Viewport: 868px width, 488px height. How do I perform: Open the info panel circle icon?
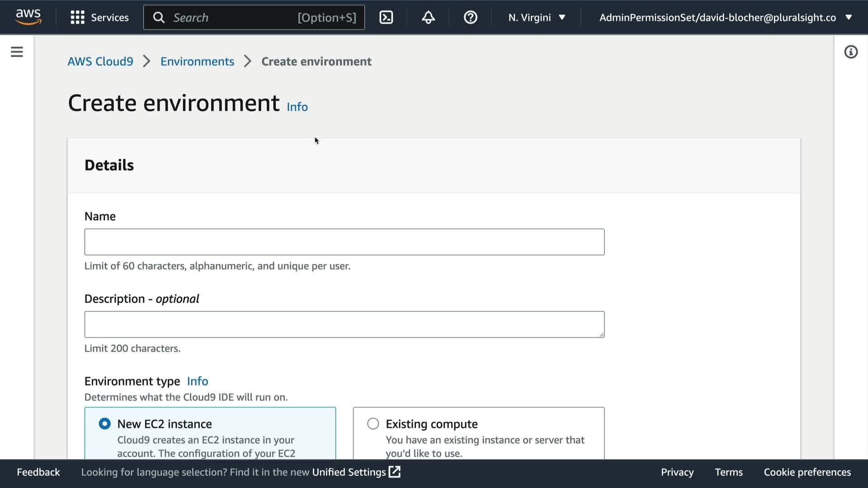point(850,52)
